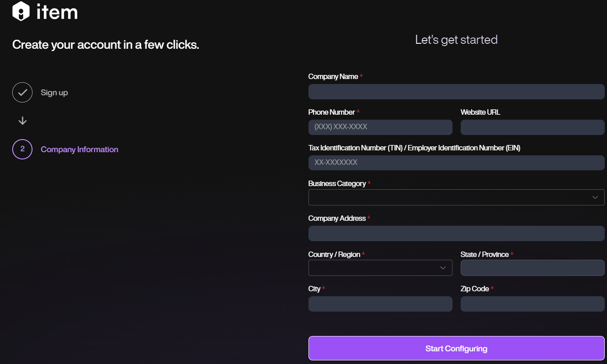Focus the Company Address field
Screen dimensions: 607x364
456,233
